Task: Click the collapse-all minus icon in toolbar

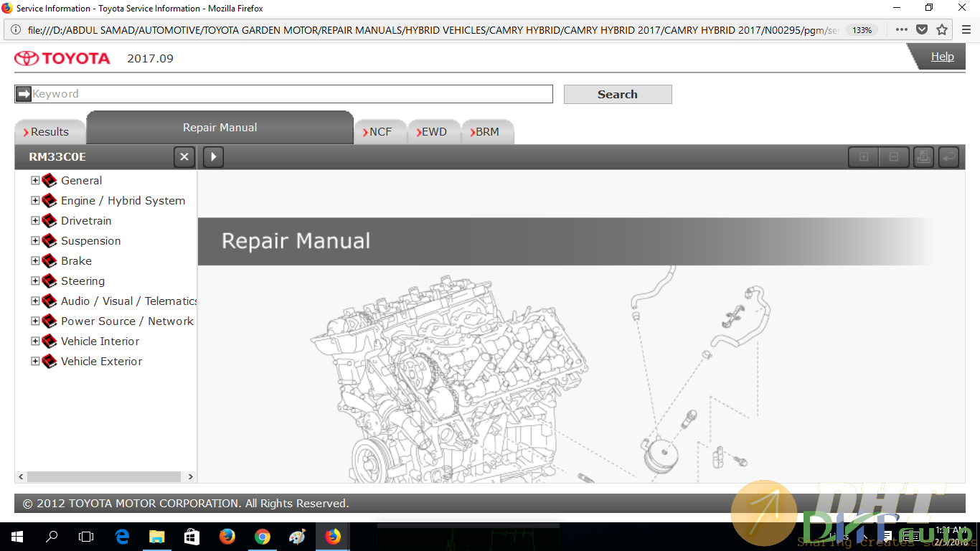Action: [x=894, y=157]
